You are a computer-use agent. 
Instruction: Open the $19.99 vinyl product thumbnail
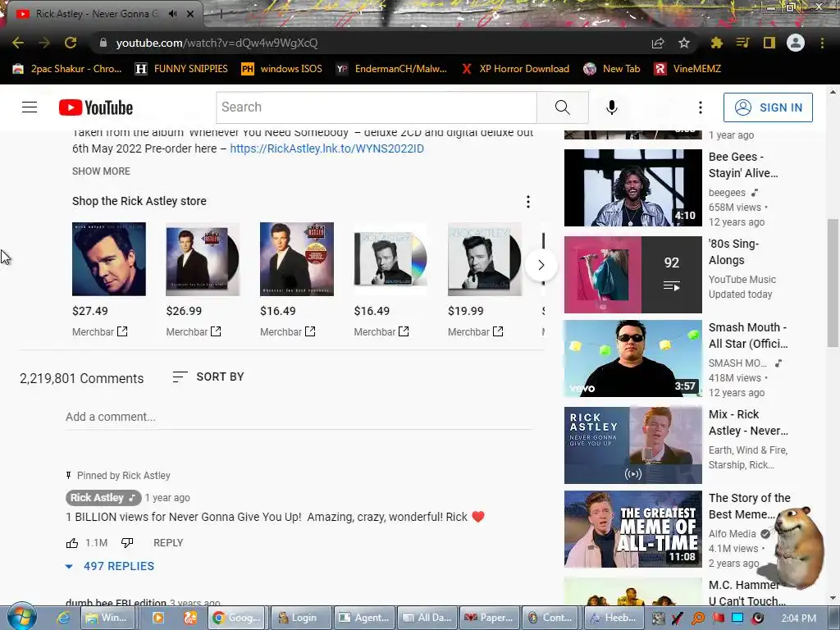click(x=484, y=258)
